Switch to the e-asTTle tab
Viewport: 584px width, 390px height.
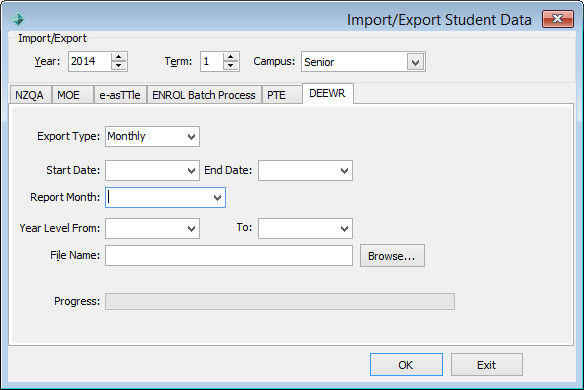(x=120, y=95)
